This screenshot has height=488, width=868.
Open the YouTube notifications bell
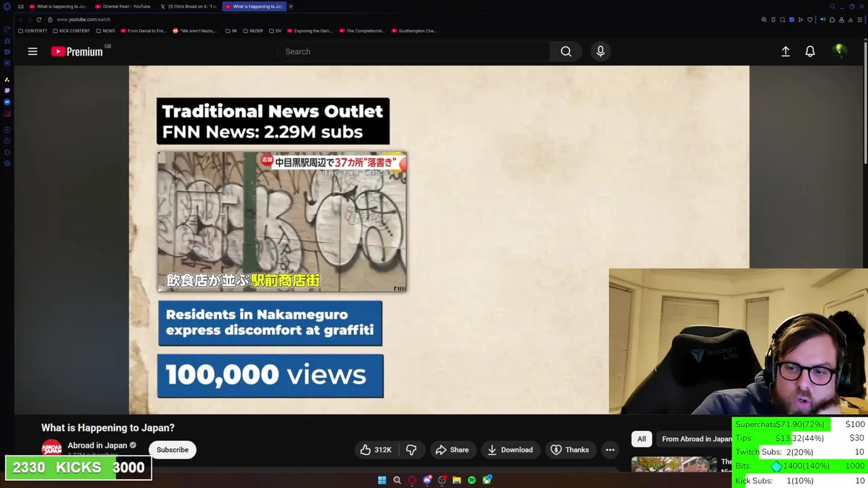[x=810, y=52]
